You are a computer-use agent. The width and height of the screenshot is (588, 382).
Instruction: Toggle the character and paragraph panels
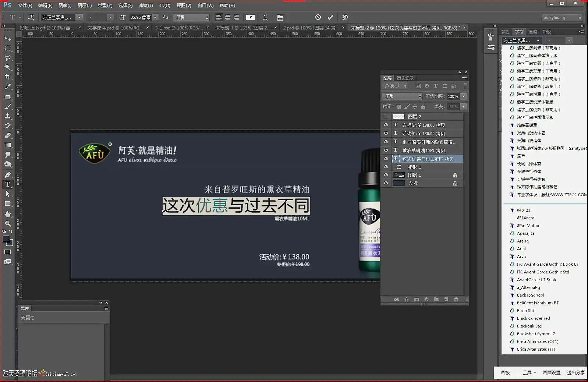(x=280, y=17)
